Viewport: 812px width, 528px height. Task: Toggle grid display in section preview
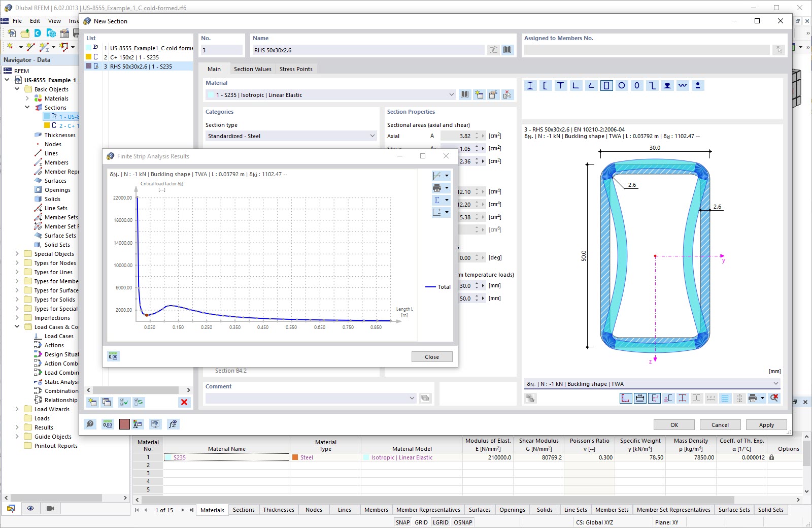725,398
